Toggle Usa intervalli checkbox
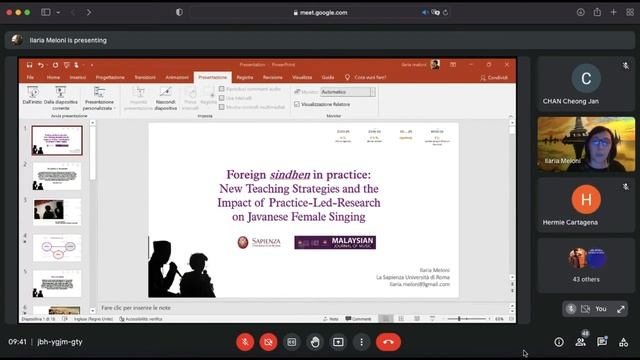Viewport: 640px width, 360px height. coord(222,98)
